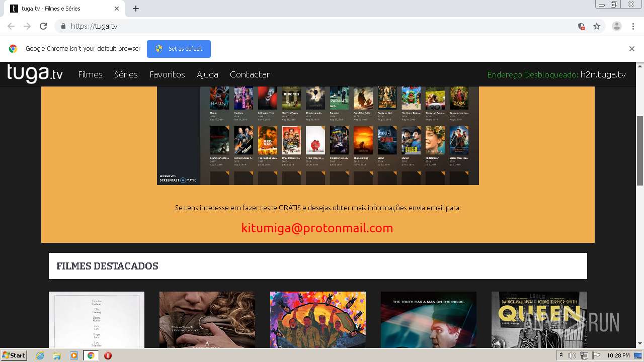Switch to Chrome in the taskbar
Viewport: 644px width, 362px height.
(91, 355)
